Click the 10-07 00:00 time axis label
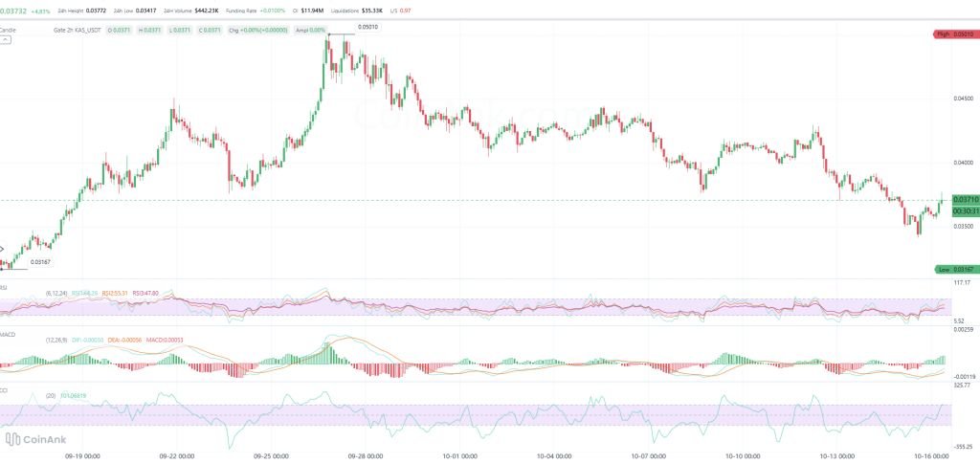 (648, 456)
